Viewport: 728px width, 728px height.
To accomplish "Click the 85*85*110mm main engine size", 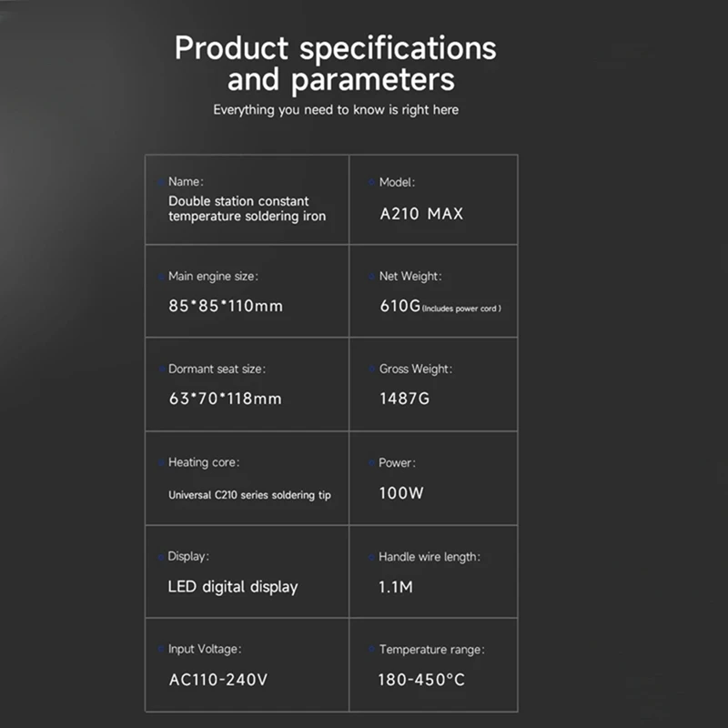I will 226,306.
